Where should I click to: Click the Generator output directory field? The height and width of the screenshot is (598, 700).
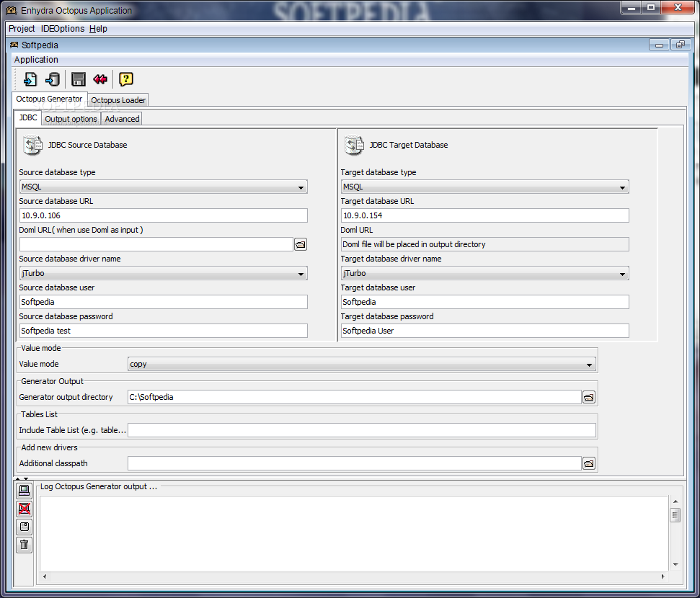[x=355, y=397]
